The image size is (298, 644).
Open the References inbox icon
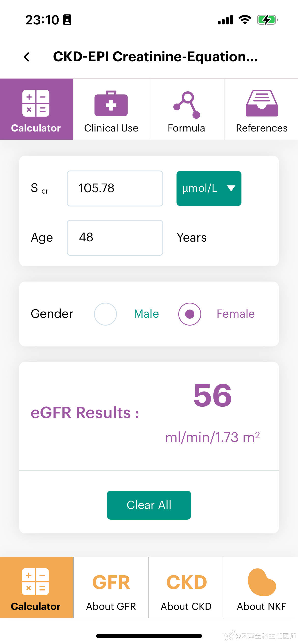point(262,103)
